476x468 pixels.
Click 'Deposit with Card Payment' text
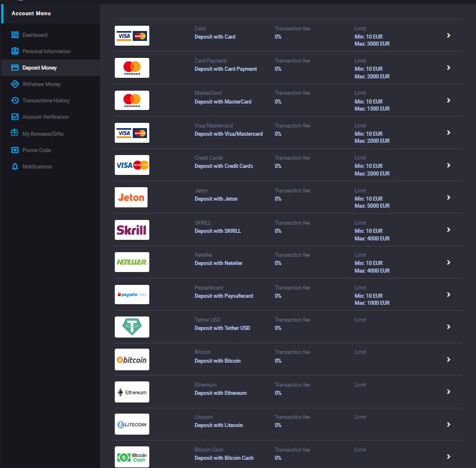(x=225, y=69)
